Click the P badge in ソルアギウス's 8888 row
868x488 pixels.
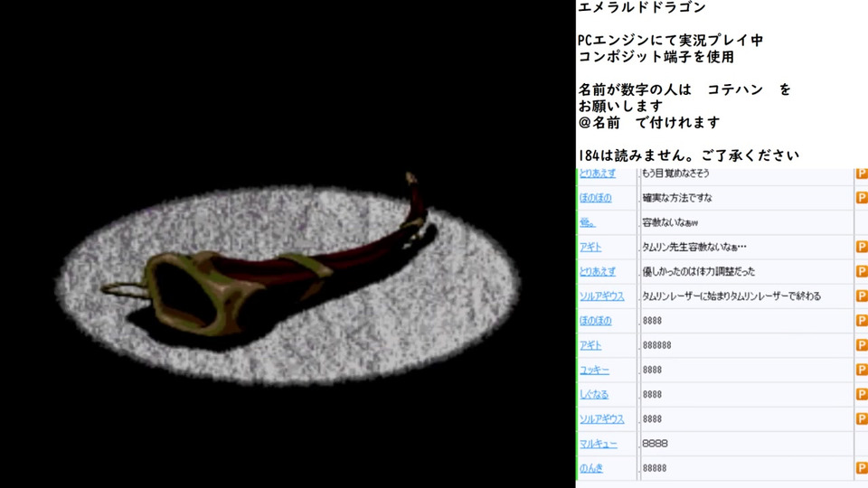coord(862,418)
